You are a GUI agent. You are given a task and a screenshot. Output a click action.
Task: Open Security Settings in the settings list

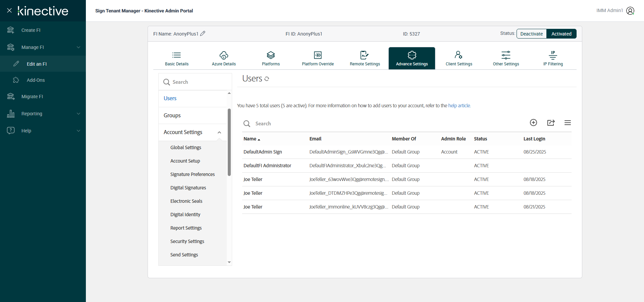pos(187,241)
